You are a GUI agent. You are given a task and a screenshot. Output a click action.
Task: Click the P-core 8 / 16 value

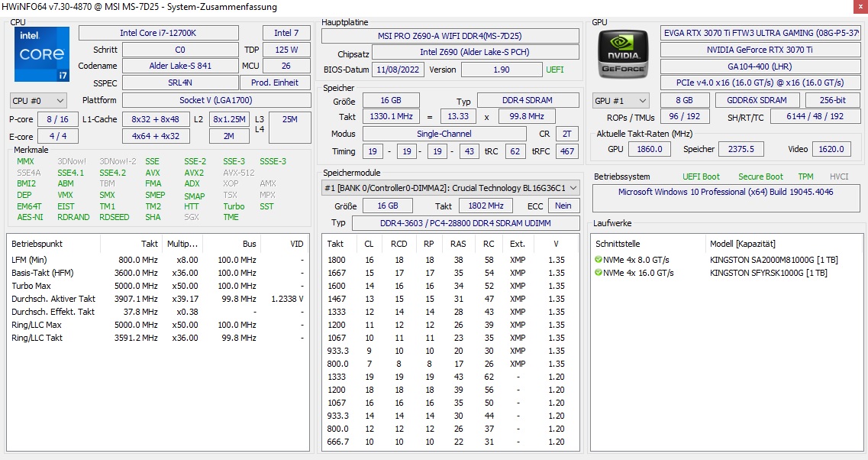pyautogui.click(x=57, y=119)
